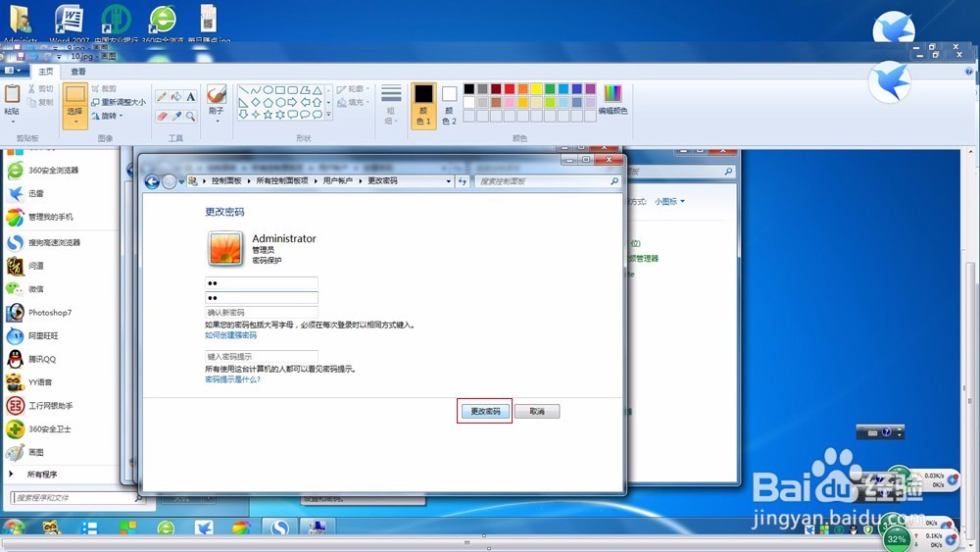The image size is (980, 552).
Task: Open the Paint application menu button
Action: pyautogui.click(x=13, y=71)
